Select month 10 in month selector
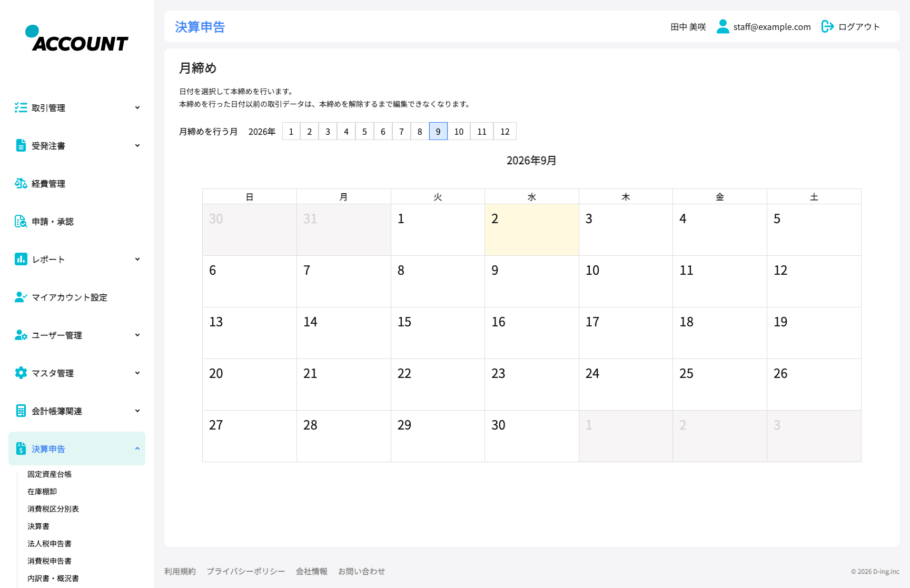 pos(459,132)
